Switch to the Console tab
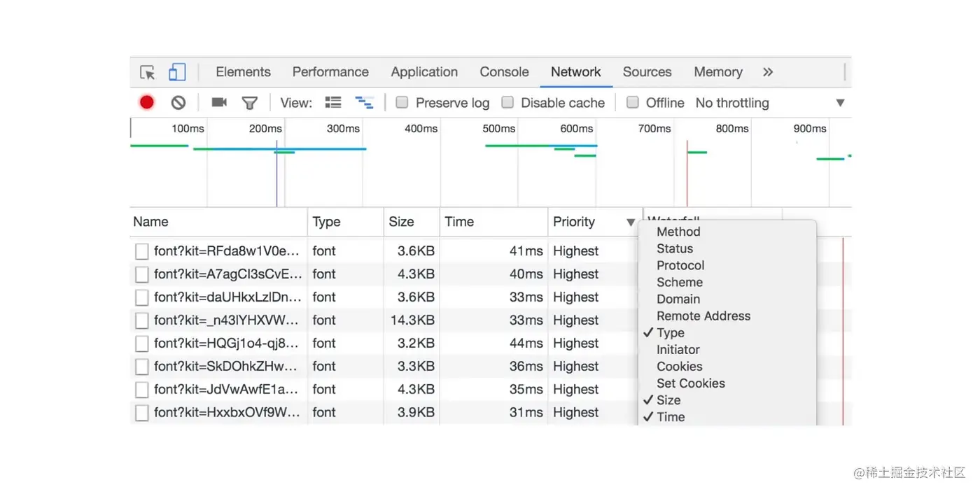This screenshot has width=980, height=494. [x=504, y=72]
